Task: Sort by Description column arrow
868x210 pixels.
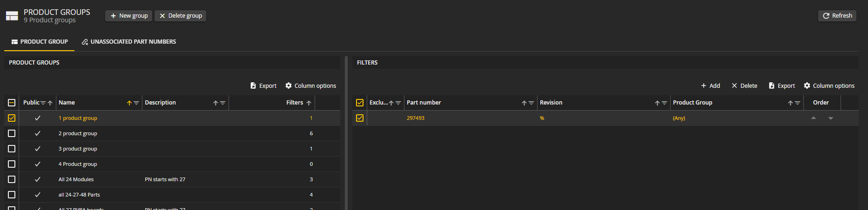Action: pyautogui.click(x=215, y=103)
